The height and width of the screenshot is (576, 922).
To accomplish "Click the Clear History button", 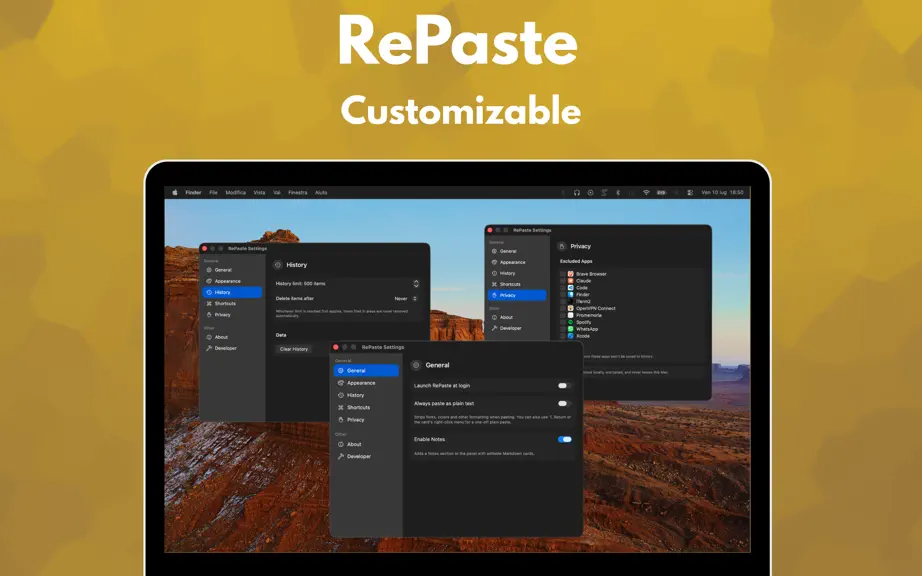I will pyautogui.click(x=294, y=349).
